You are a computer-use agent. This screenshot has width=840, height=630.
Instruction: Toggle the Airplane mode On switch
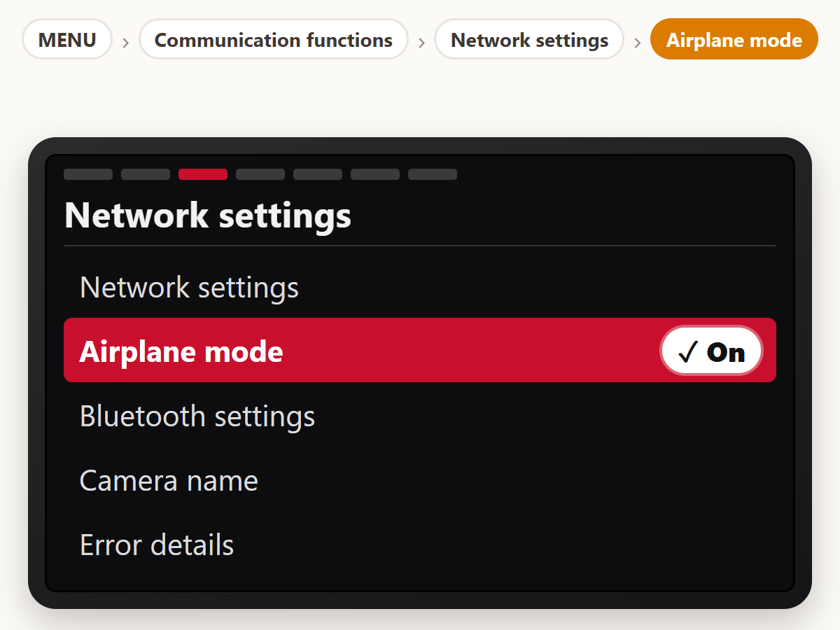tap(711, 351)
